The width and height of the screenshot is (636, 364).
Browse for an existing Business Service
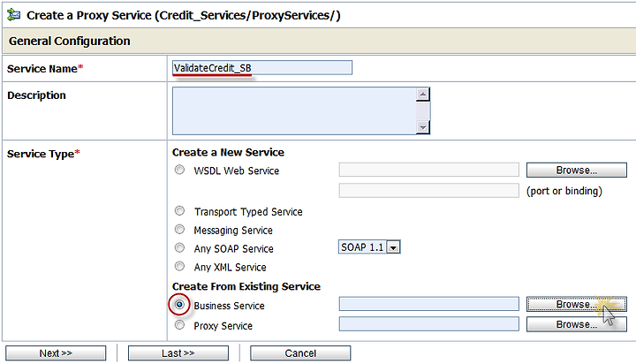coord(576,304)
